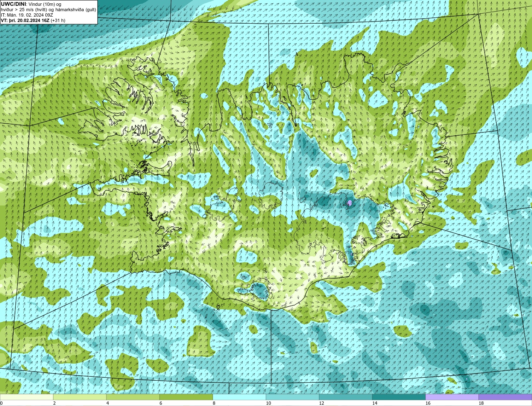Click the purple legend swatch above 18 m/s
532x406 pixels.
[x=505, y=397]
